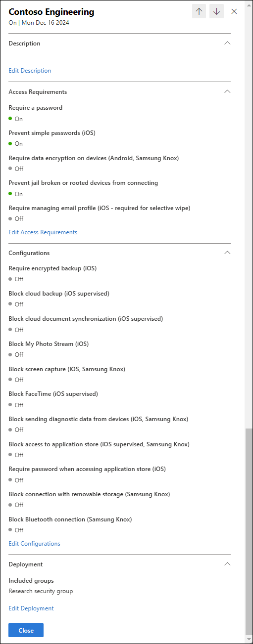Click Off indicator under Block Bluetooth connection

(x=16, y=530)
